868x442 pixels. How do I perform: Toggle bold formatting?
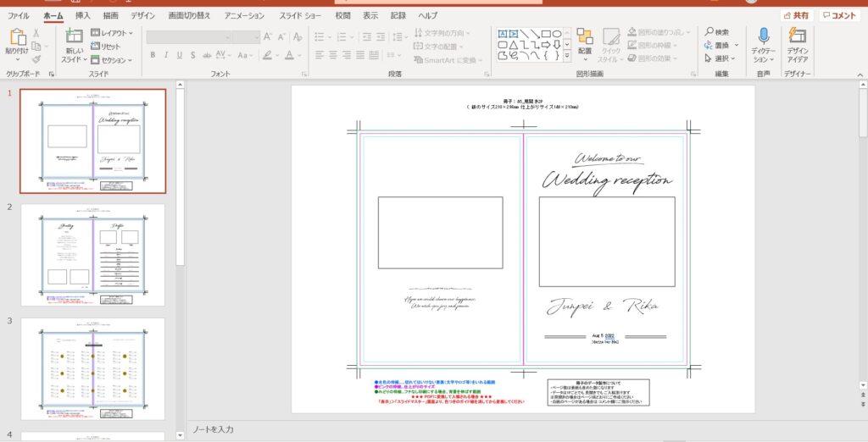153,55
